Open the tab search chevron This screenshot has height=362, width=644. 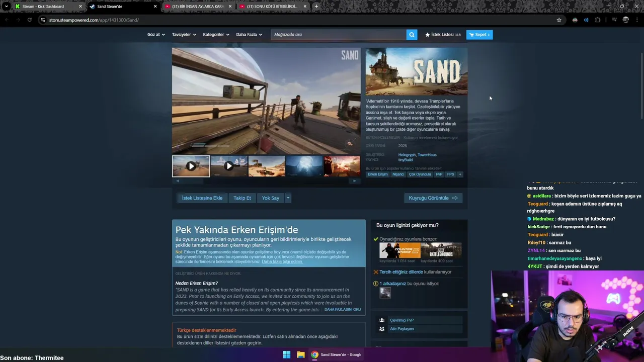[6, 7]
